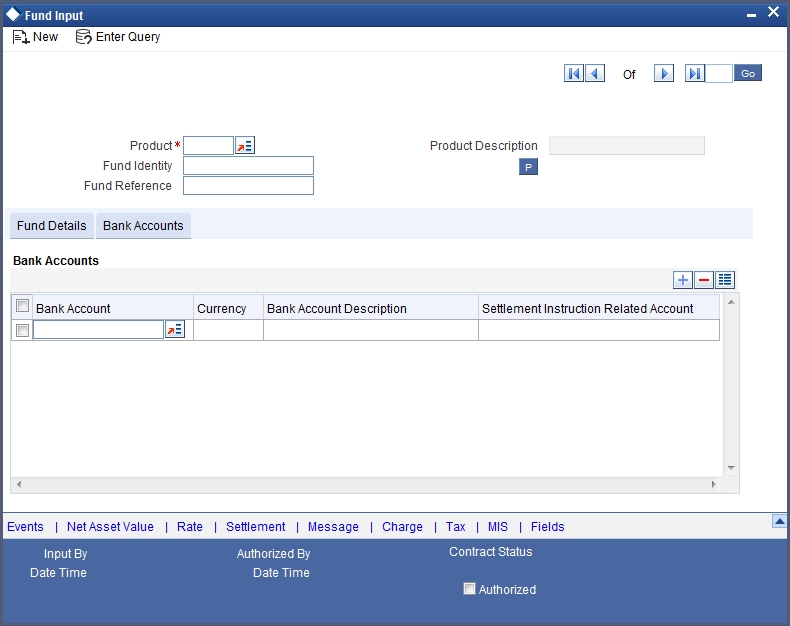This screenshot has width=790, height=626.
Task: Open single record view of table
Action: tap(725, 280)
